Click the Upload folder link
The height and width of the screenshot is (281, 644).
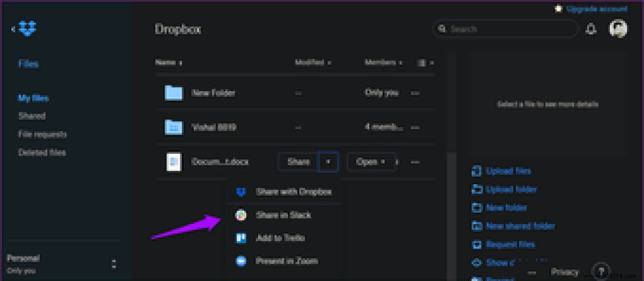tap(511, 189)
